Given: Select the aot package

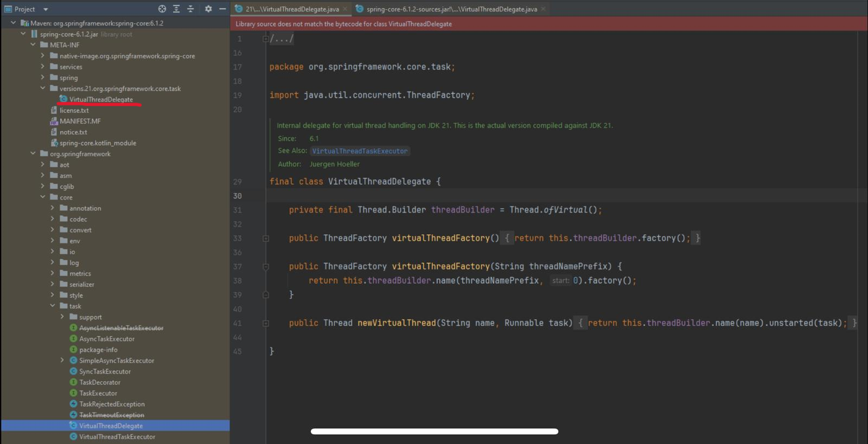Looking at the screenshot, I should tap(64, 165).
